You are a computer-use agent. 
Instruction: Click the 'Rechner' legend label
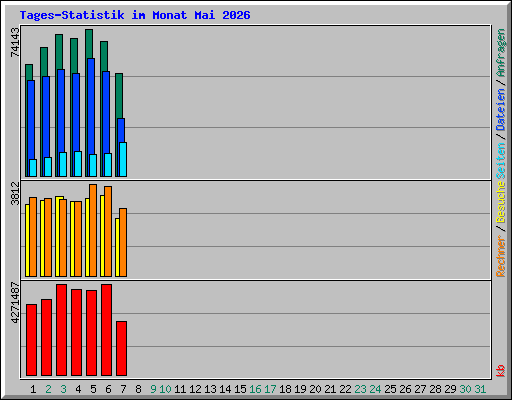[x=501, y=256]
